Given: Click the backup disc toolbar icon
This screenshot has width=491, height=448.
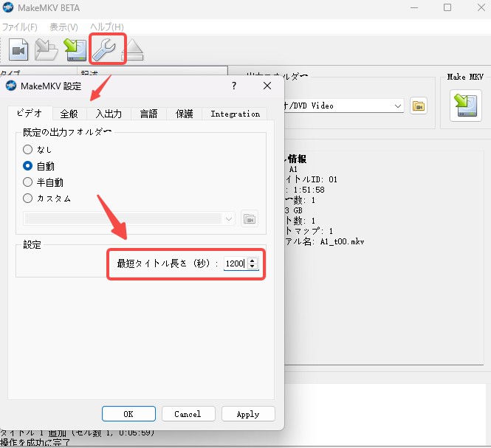Looking at the screenshot, I should click(47, 49).
